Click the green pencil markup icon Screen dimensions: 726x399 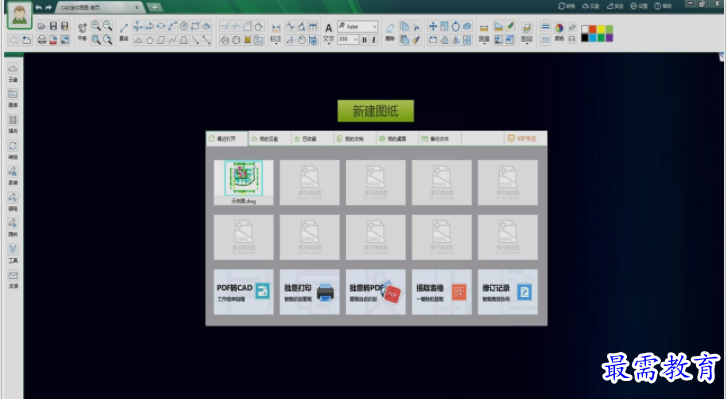pyautogui.click(x=510, y=26)
